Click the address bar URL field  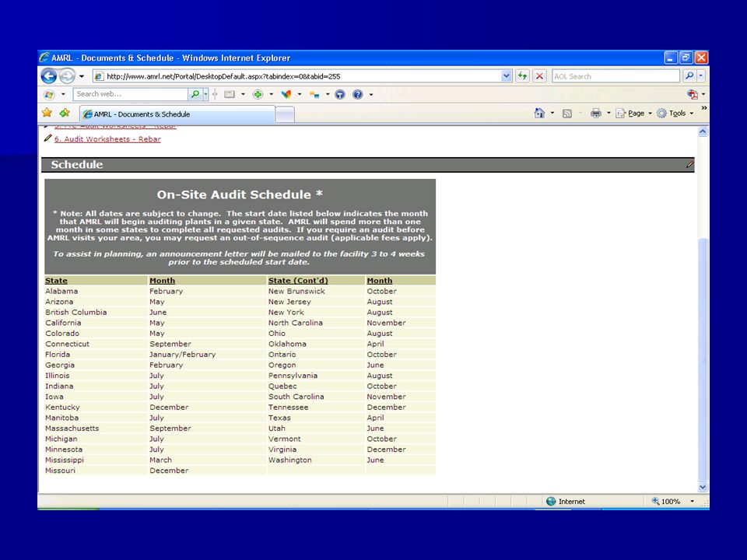[296, 76]
